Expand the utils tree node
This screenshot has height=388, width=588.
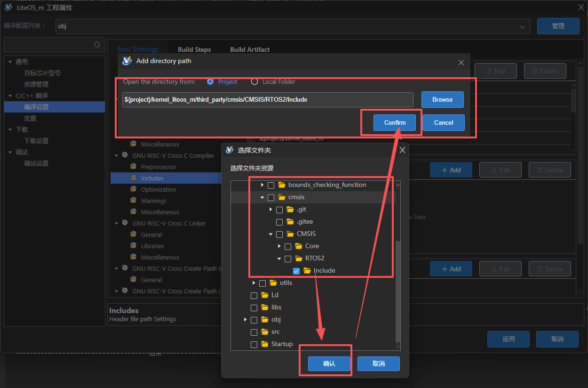click(x=254, y=283)
